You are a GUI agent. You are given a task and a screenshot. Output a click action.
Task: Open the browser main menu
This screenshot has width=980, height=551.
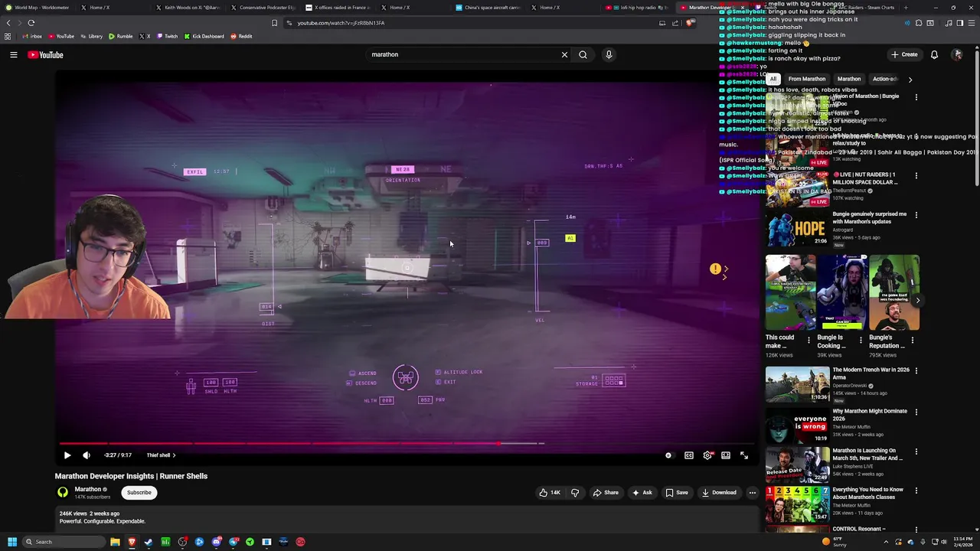tap(972, 23)
